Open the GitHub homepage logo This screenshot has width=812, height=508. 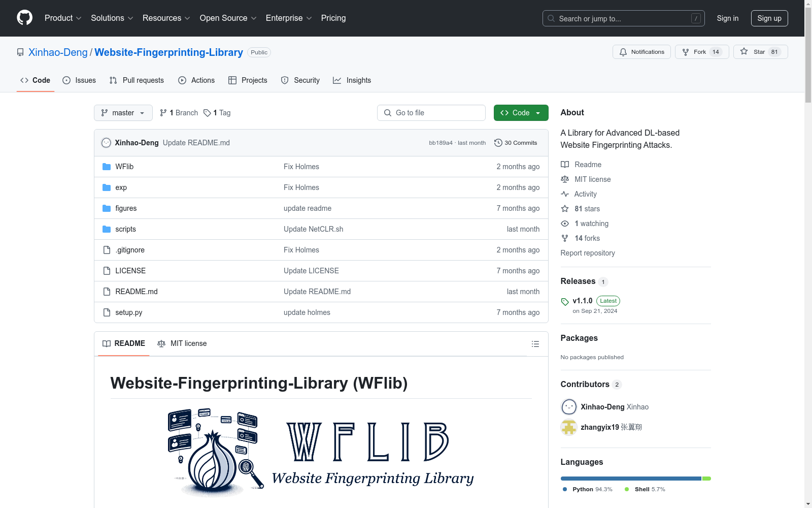pos(24,18)
